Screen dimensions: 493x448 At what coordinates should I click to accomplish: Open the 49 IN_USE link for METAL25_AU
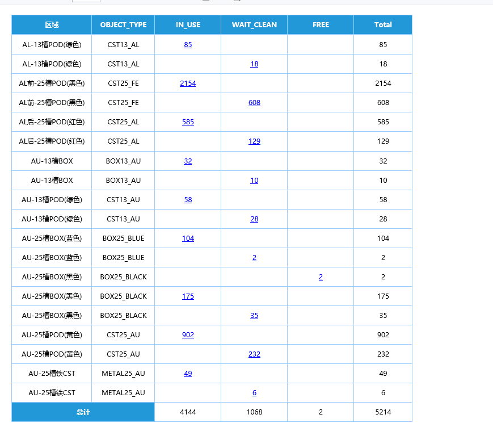pos(188,374)
